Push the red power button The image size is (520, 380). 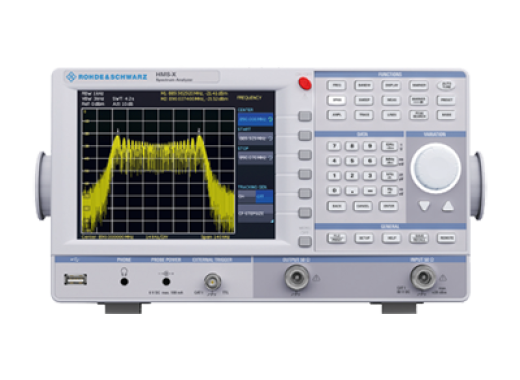click(305, 83)
